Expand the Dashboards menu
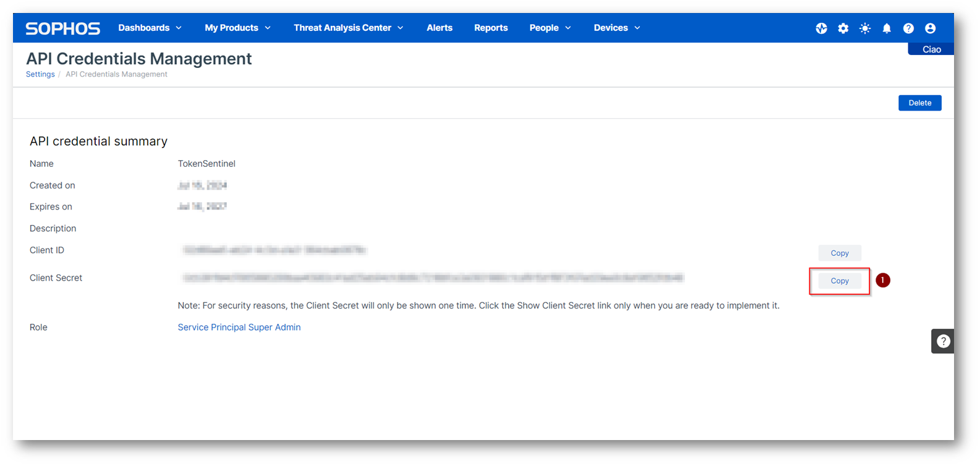980x466 pixels. click(x=150, y=28)
